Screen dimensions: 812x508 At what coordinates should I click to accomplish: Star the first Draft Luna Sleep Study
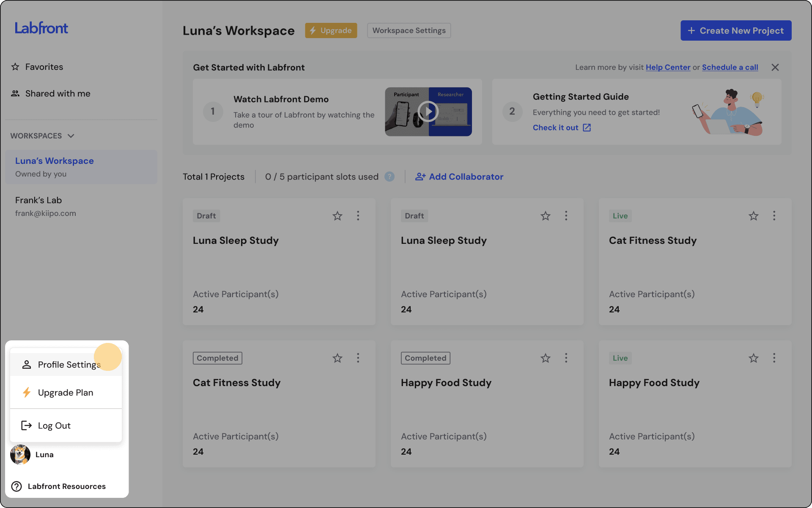click(337, 216)
